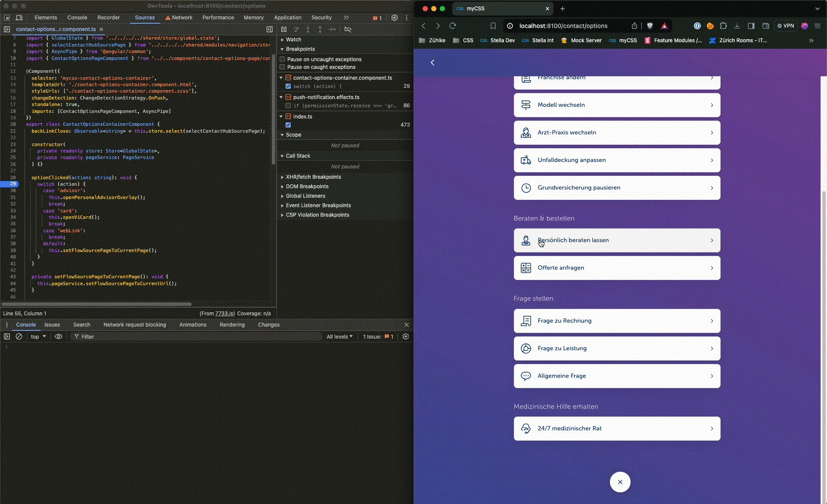Disable the switch (action) breakpoint checkbox
This screenshot has height=504, width=827.
point(289,86)
